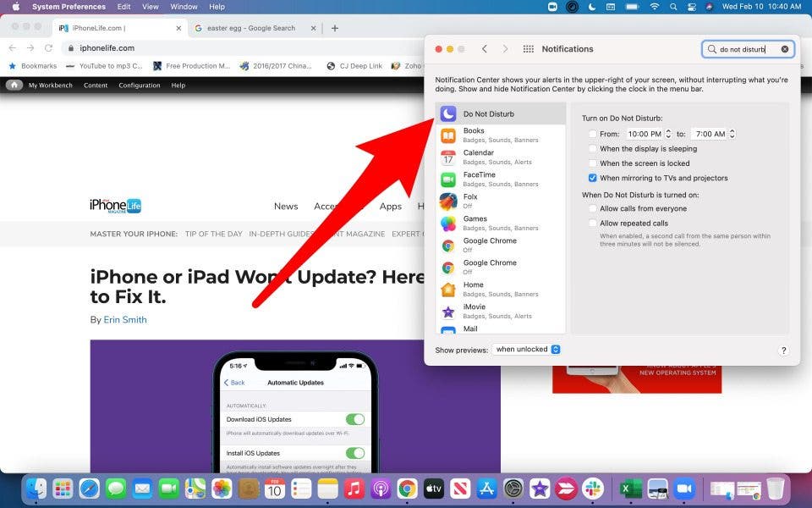The width and height of the screenshot is (812, 508).
Task: Select Do Not Disturb moon icon in sidebar
Action: [x=448, y=113]
